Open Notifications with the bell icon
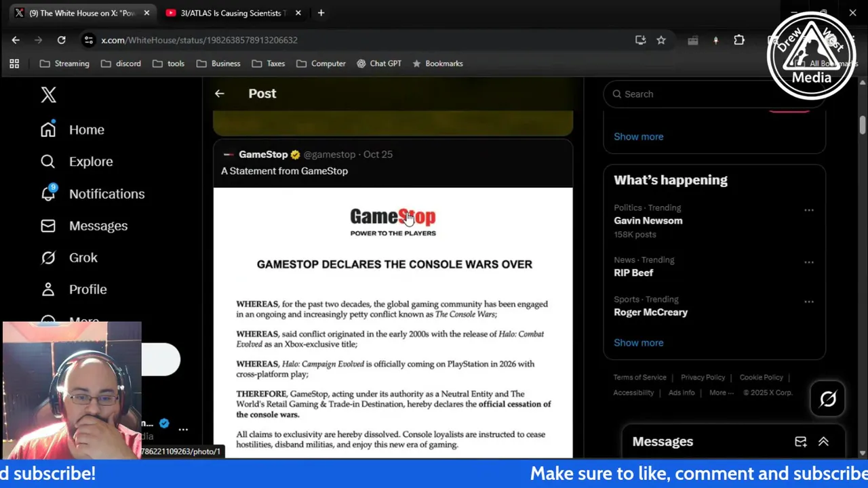Screen dimensions: 868x488 pos(92,194)
